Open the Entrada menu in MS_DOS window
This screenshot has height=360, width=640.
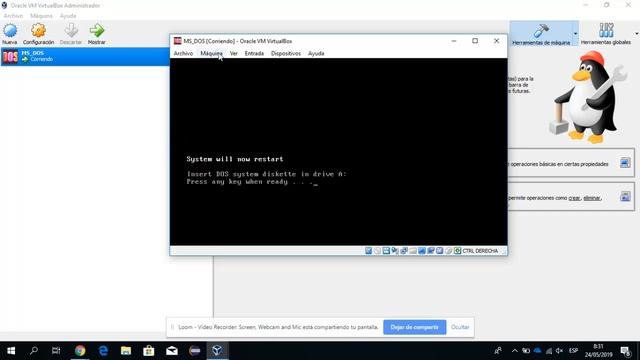(254, 53)
